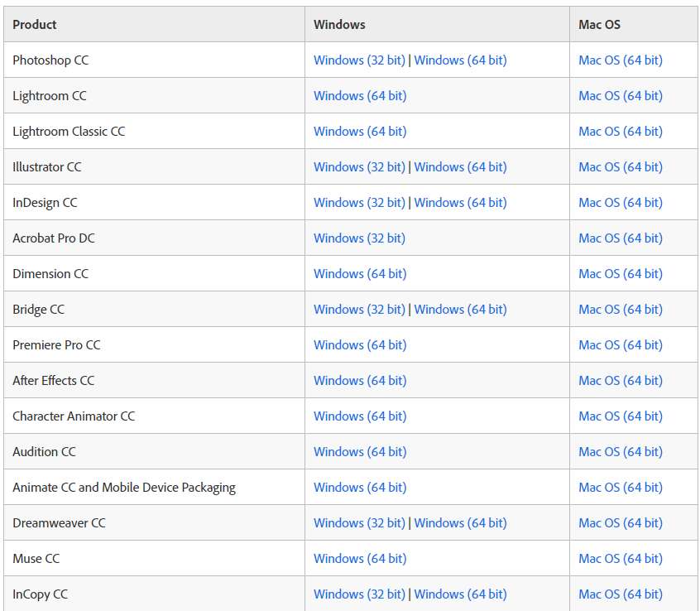700x611 pixels.
Task: Download Muse CC for Windows (64 bit)
Action: 360,559
